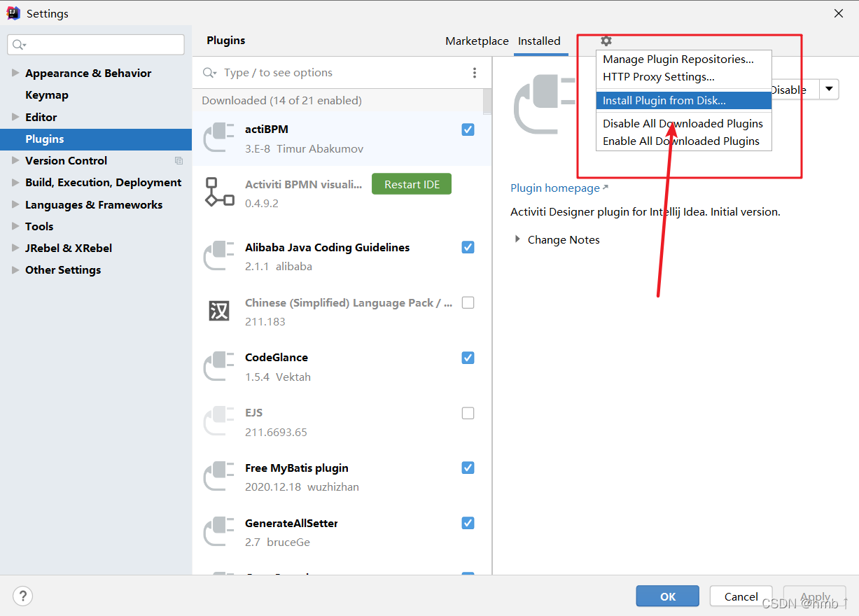This screenshot has width=859, height=616.
Task: Click the Free MyBatis plugin icon
Action: tap(219, 476)
